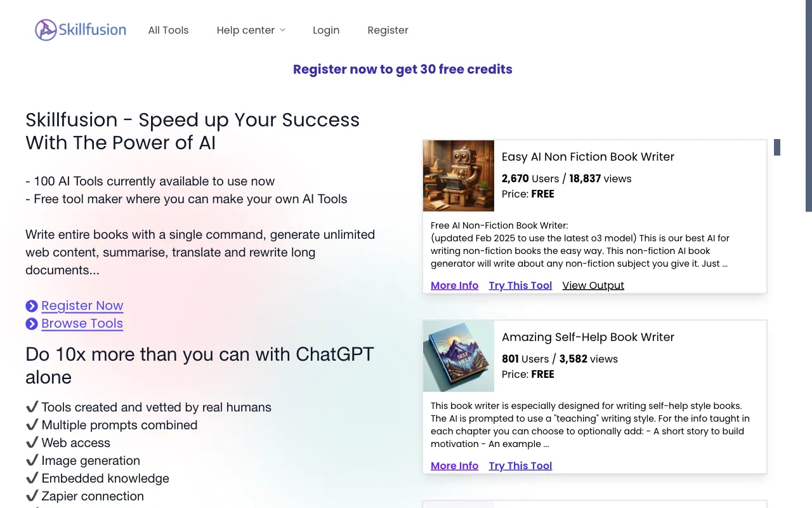Click the Easy AI Non Fiction Book Writer title
The height and width of the screenshot is (508, 812).
pos(588,157)
